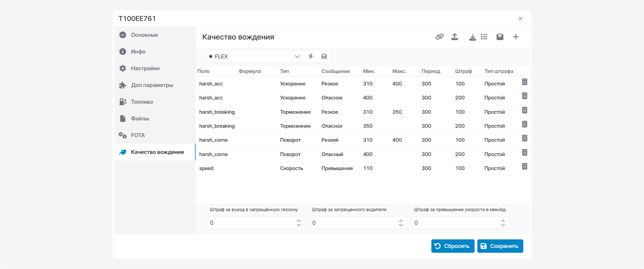The image size is (644, 269).
Task: Click the Опасный message cell
Action: coord(332,154)
